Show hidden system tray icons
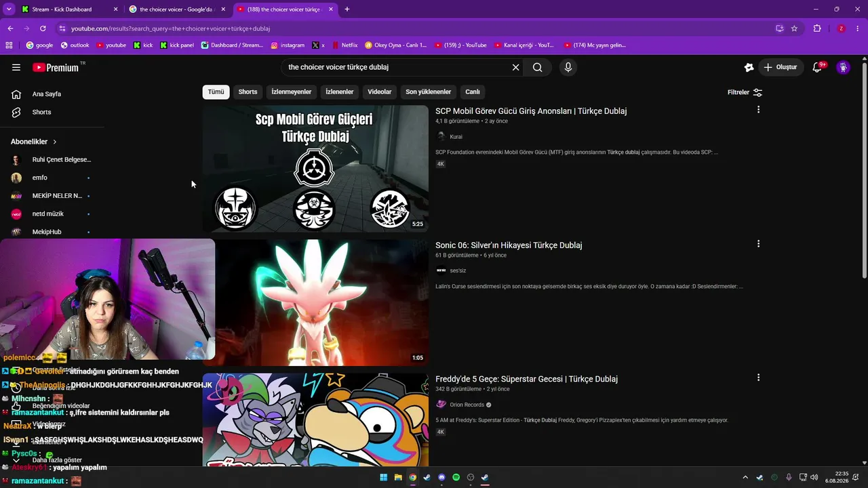868x488 pixels. click(x=745, y=477)
